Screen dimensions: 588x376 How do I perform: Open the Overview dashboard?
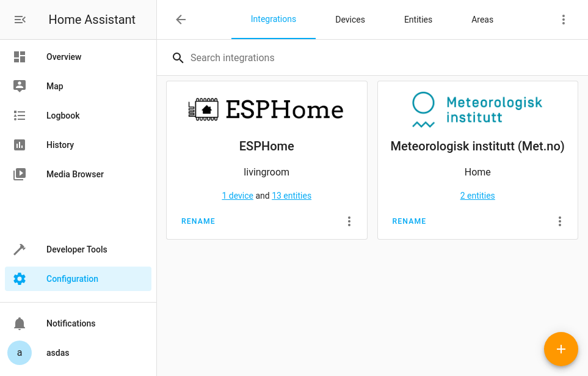(x=64, y=57)
